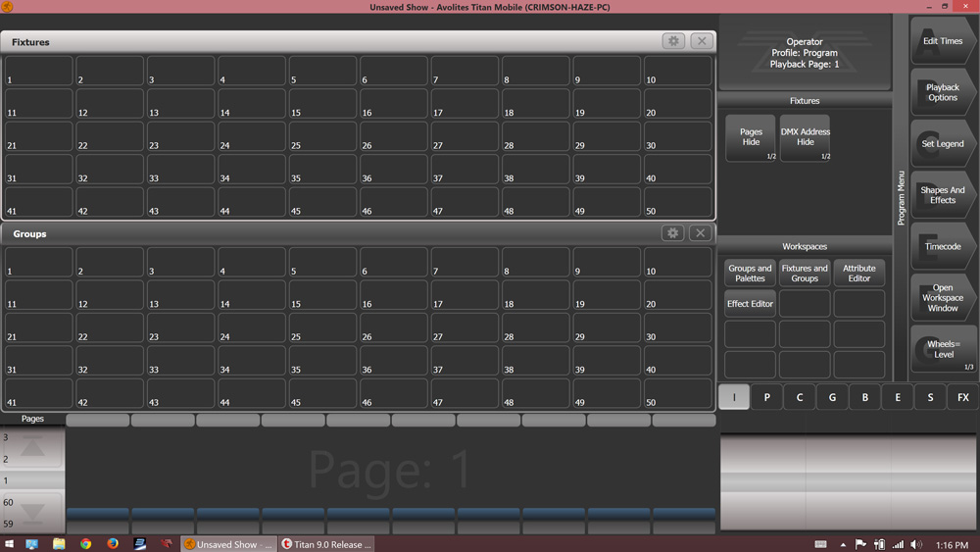Click the volume speaker tray icon
Screen dimensions: 980x552
tap(916, 544)
